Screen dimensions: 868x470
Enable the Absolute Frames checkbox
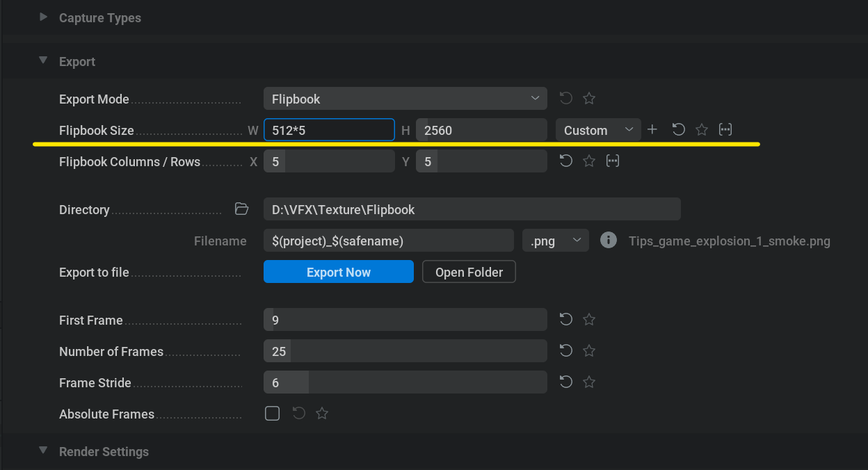click(273, 414)
